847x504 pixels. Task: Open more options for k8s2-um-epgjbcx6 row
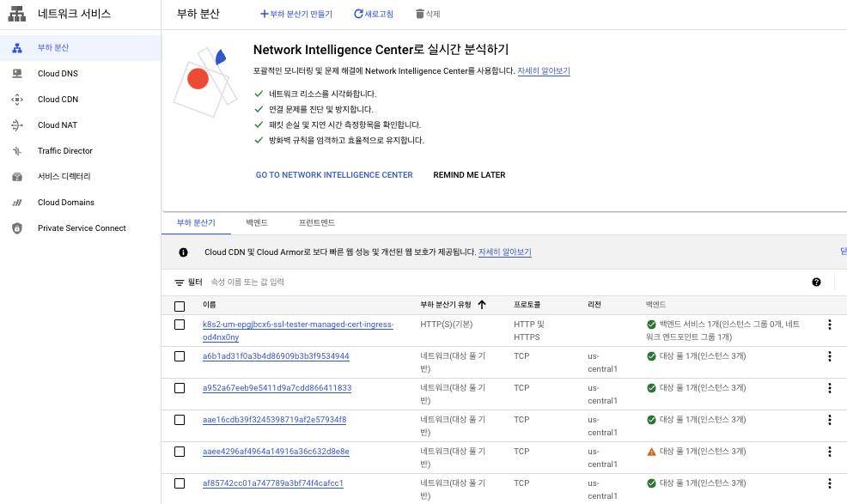[x=830, y=325]
